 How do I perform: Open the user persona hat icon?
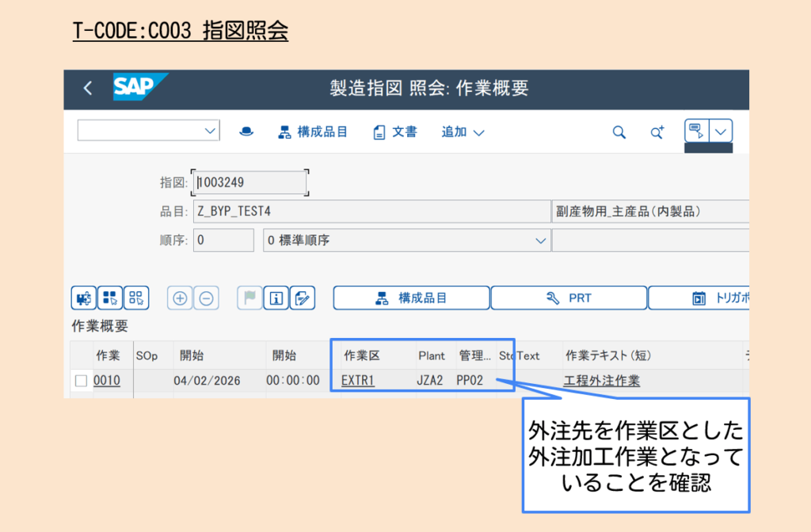246,131
